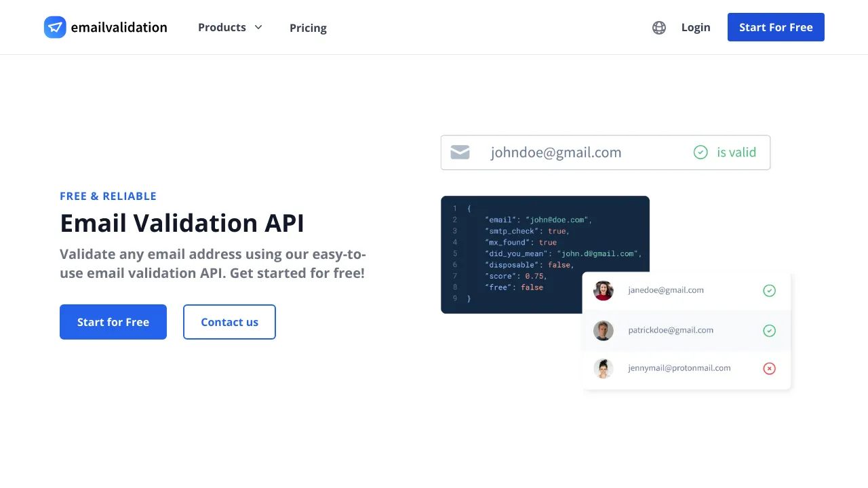This screenshot has width=868, height=488.
Task: Go to the Pricing page
Action: pyautogui.click(x=308, y=28)
